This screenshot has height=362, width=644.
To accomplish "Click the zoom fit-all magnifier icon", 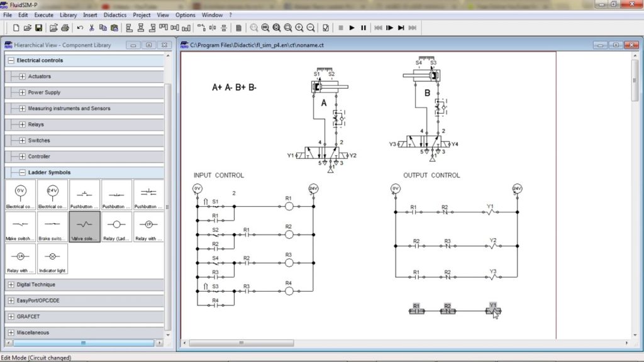I will point(277,28).
